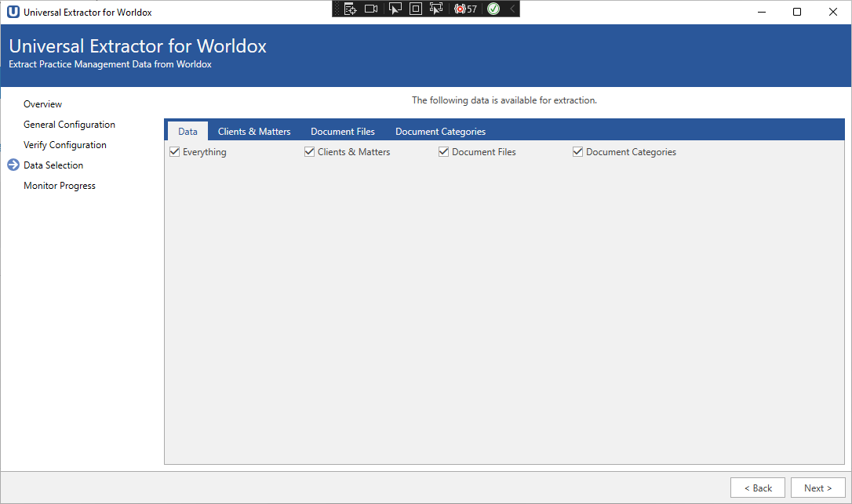Click the Next > button
The height and width of the screenshot is (504, 852).
tap(817, 488)
